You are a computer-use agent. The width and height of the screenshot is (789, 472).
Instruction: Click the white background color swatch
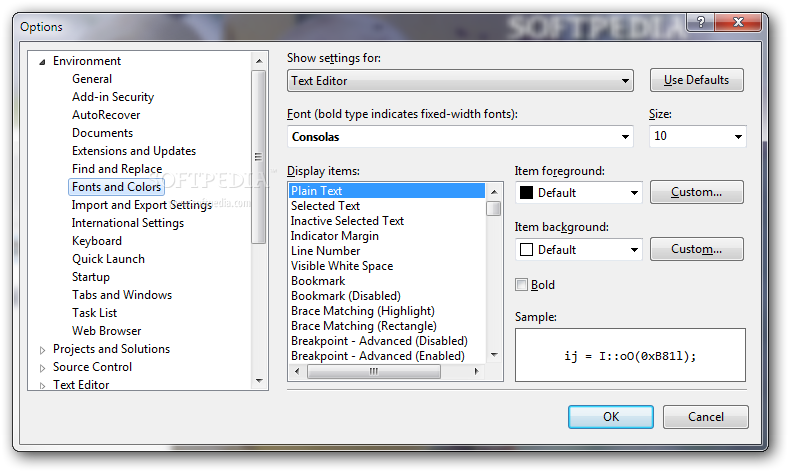pos(526,250)
